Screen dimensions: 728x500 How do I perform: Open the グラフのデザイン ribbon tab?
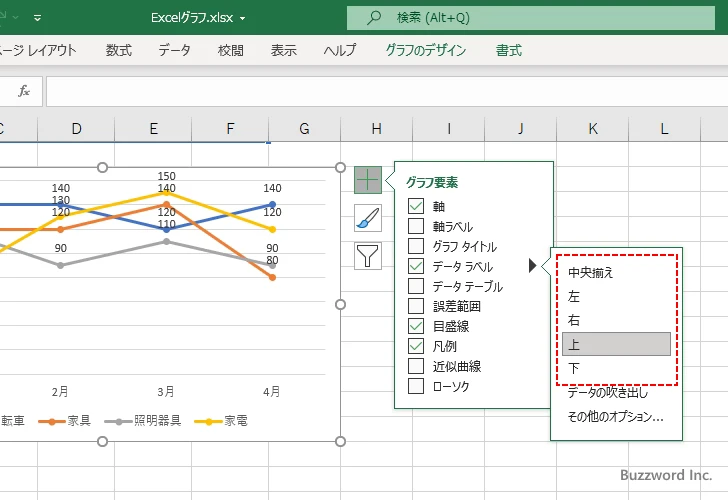pyautogui.click(x=426, y=50)
